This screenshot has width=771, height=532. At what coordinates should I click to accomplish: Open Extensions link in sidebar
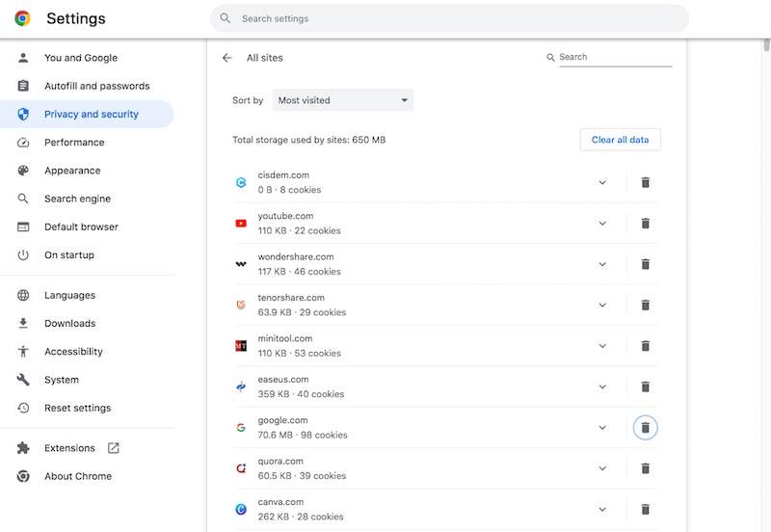[87, 448]
